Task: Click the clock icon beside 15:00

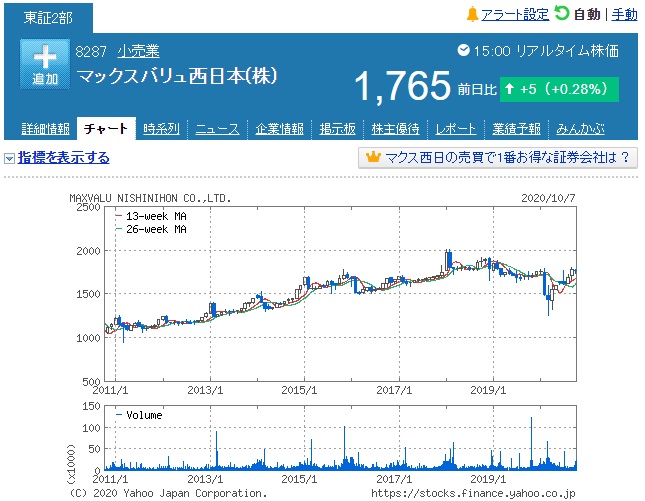Action: (463, 50)
